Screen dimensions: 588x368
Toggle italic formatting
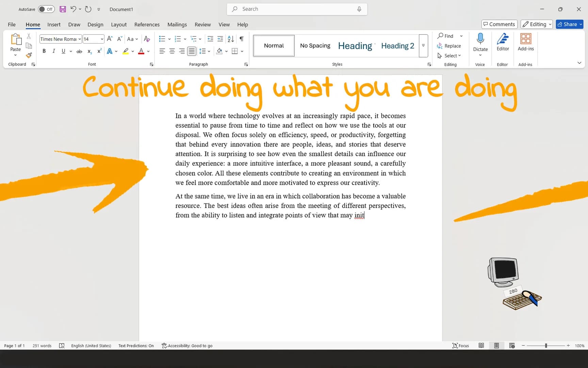pos(53,51)
